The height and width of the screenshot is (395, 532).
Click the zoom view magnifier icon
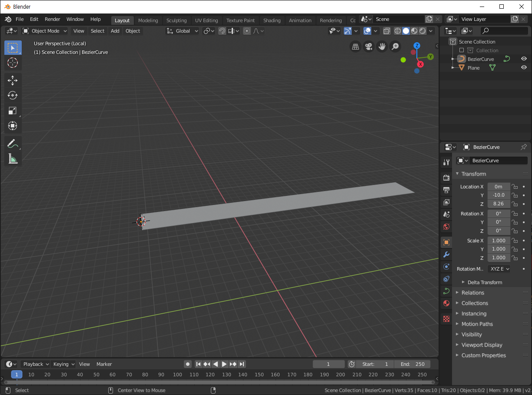[395, 46]
